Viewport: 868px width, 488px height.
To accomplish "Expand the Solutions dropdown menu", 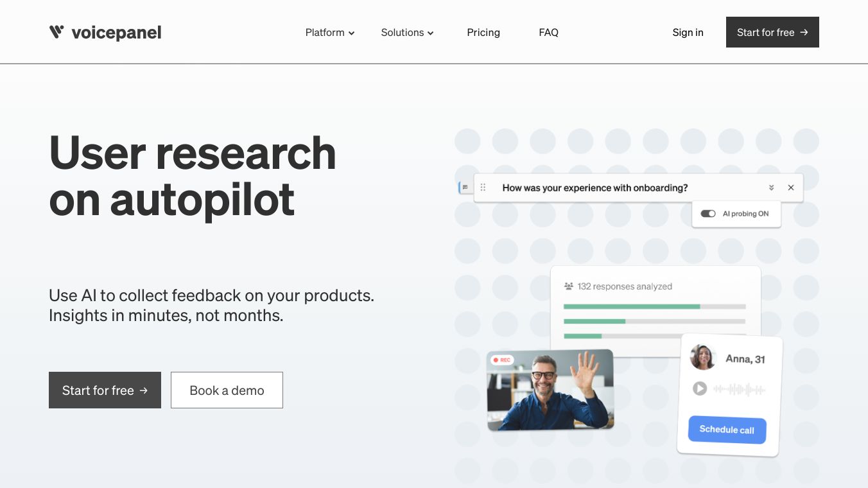I will (408, 32).
